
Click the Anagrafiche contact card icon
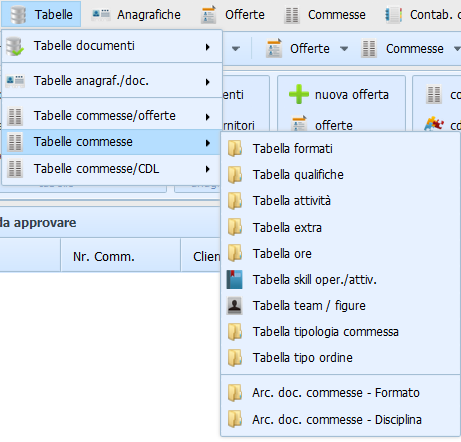(x=101, y=15)
